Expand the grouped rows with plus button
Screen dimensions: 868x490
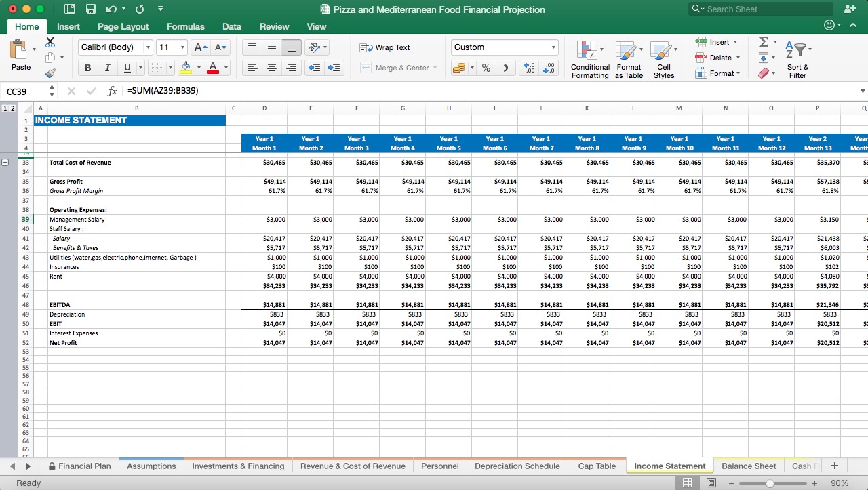coord(6,162)
